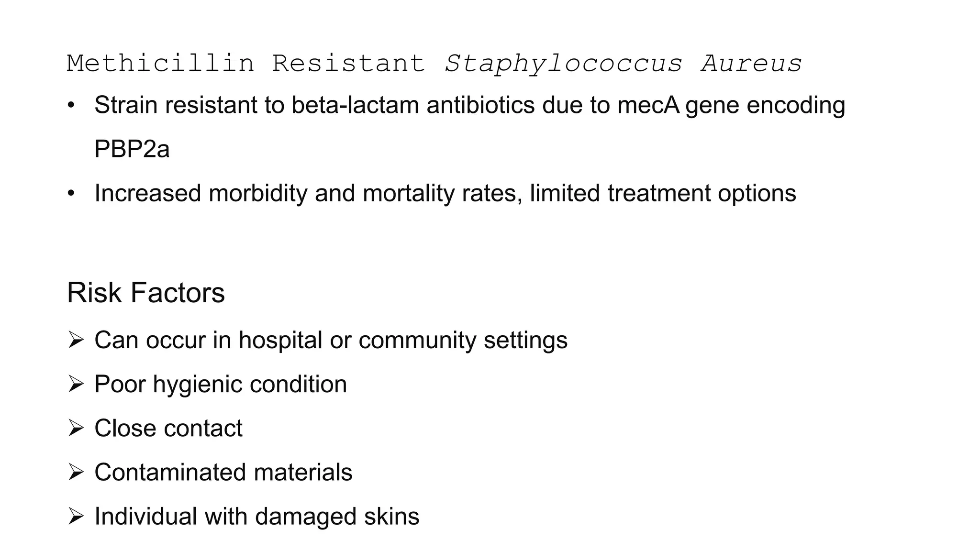The image size is (980, 551).
Task: Click the arrow bullet before Individual with damaged skins
Action: 76,517
